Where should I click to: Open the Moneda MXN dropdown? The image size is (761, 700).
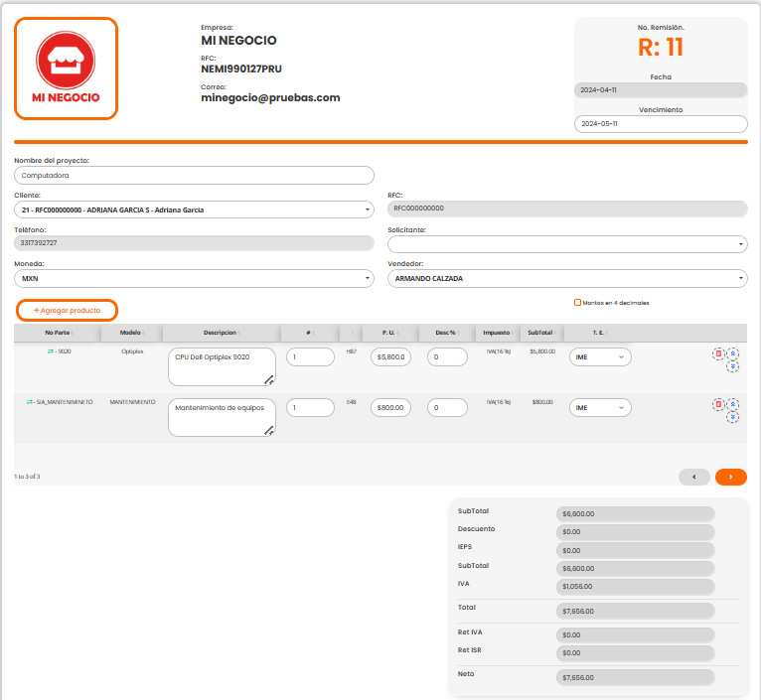[x=194, y=279]
